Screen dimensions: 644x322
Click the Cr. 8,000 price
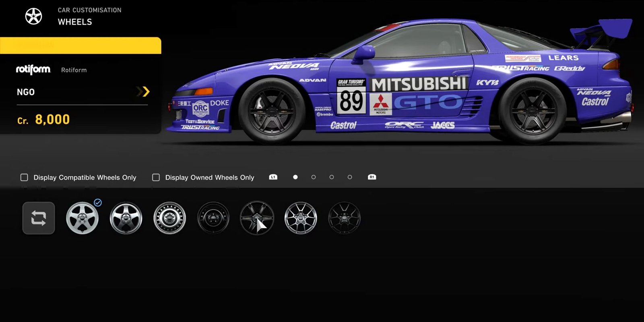(x=43, y=120)
